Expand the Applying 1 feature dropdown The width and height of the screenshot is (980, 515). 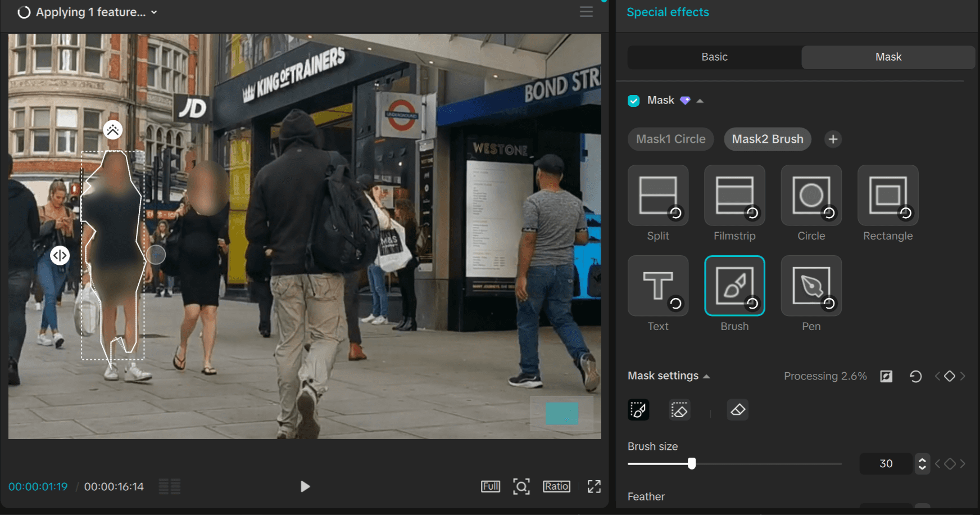(x=154, y=12)
